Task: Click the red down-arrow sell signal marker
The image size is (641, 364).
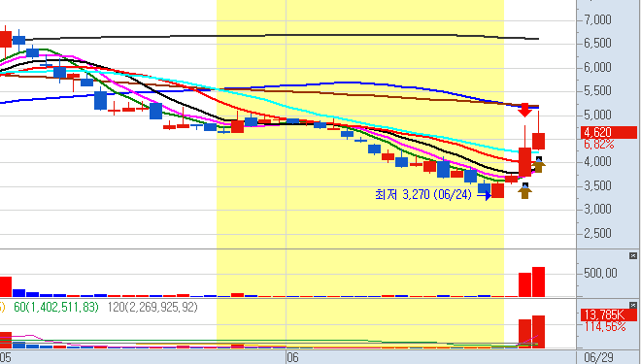Action: tap(524, 110)
